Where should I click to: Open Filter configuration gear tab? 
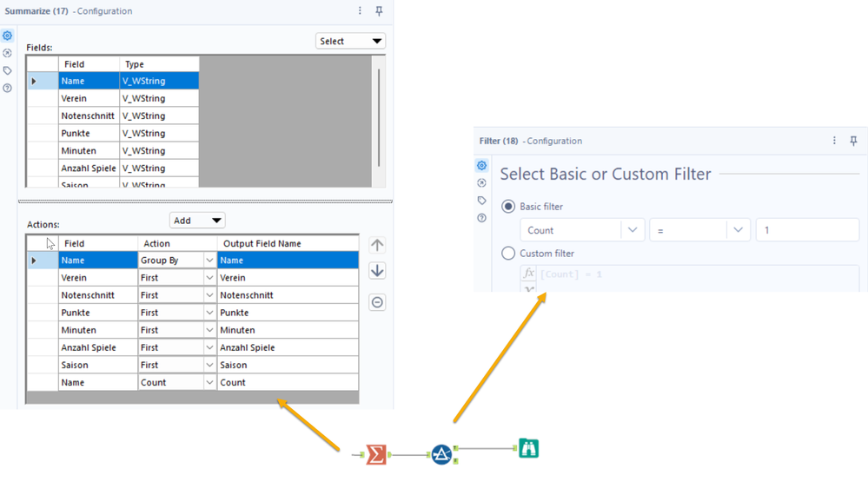[x=481, y=166]
